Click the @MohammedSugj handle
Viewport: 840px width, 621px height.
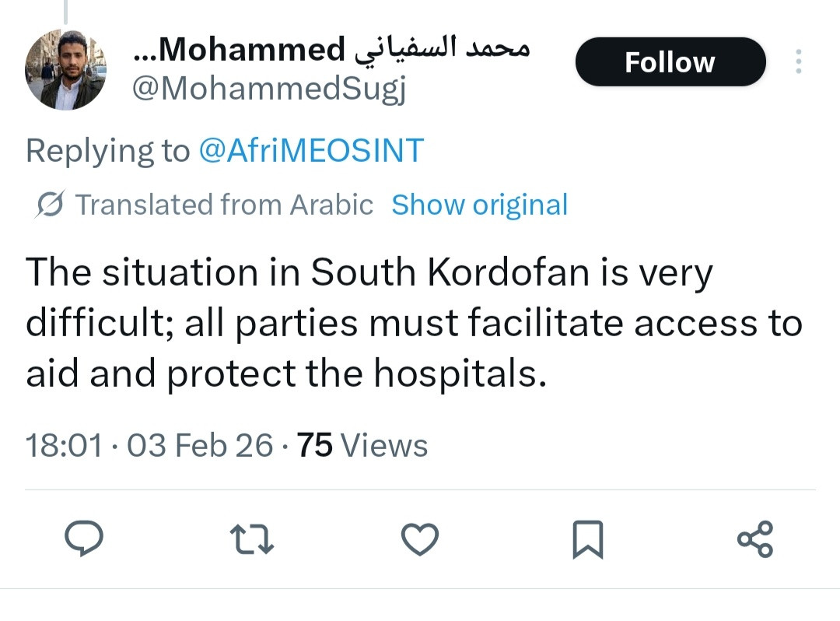[x=268, y=91]
